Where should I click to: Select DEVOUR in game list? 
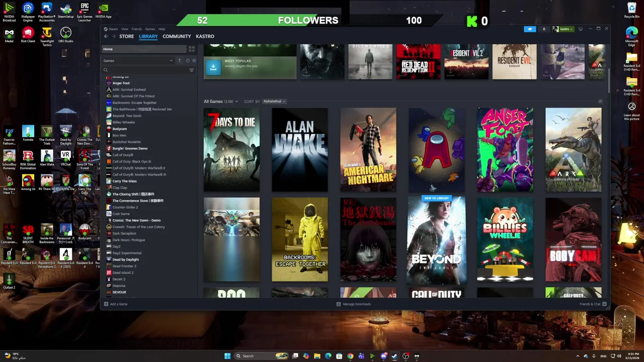[119, 292]
